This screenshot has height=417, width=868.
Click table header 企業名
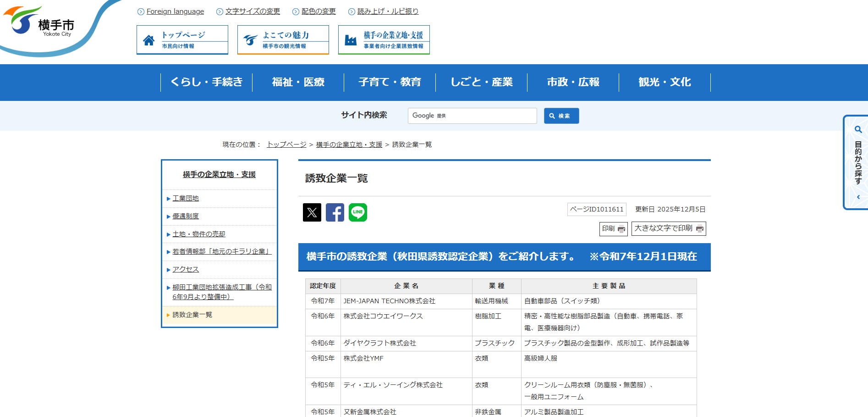pyautogui.click(x=407, y=286)
